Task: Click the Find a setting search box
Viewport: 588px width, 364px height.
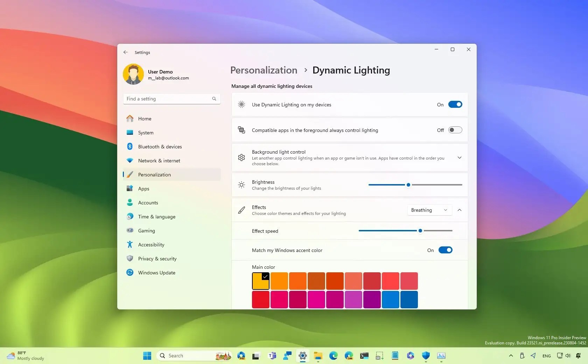Action: [x=171, y=99]
